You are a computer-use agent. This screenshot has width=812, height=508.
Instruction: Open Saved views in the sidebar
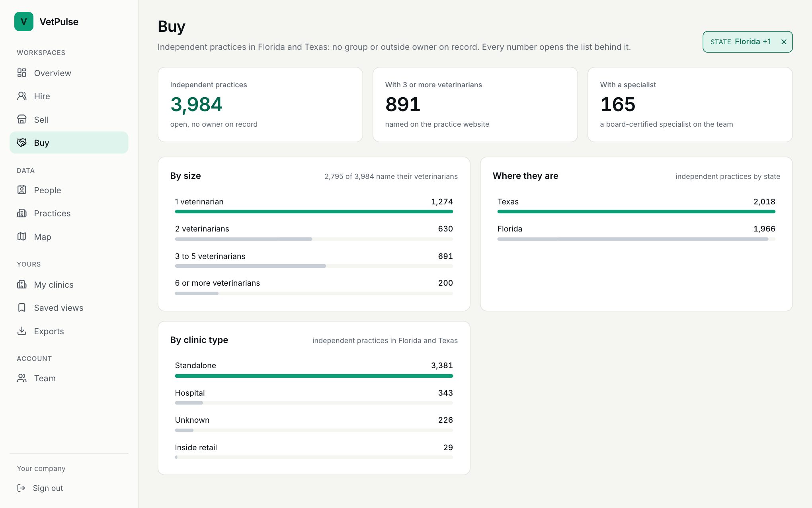pyautogui.click(x=69, y=308)
